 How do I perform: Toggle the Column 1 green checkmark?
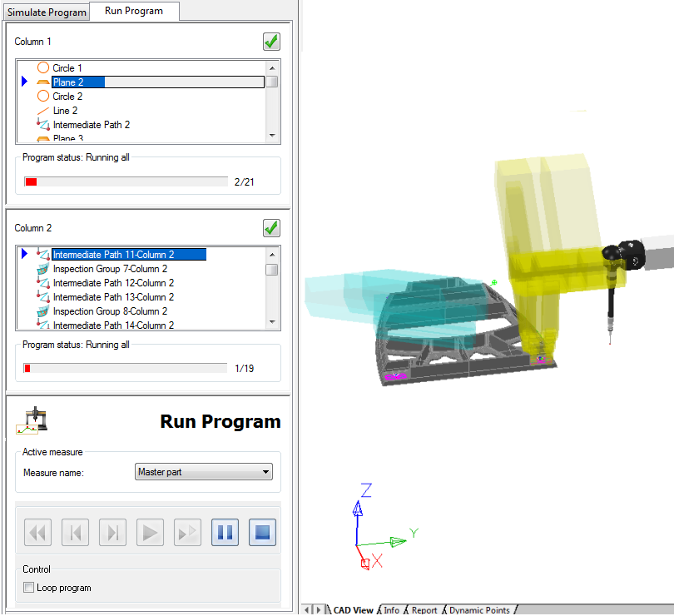pos(271,42)
